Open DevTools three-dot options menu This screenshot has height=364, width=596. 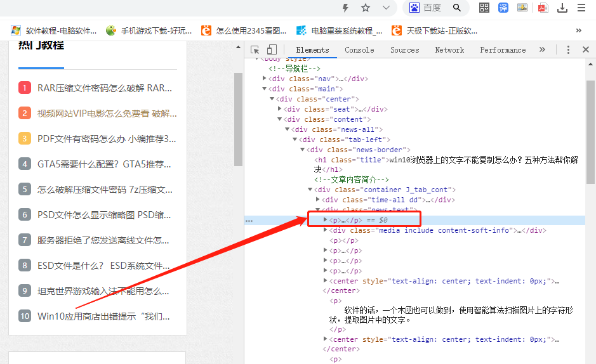(568, 50)
